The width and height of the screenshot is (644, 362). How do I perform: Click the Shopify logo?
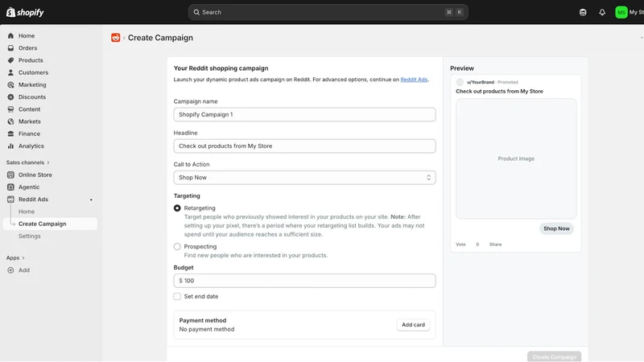pos(25,12)
